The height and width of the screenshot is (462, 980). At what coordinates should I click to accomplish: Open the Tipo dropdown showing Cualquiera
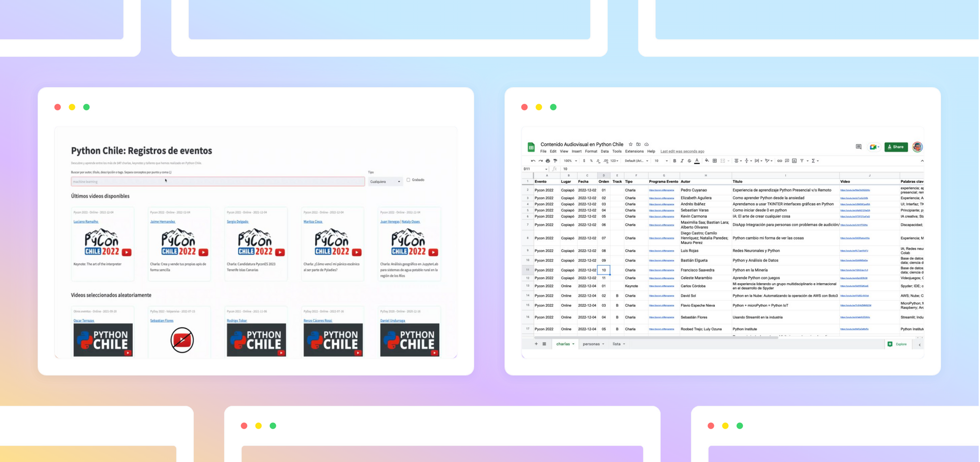(x=385, y=182)
